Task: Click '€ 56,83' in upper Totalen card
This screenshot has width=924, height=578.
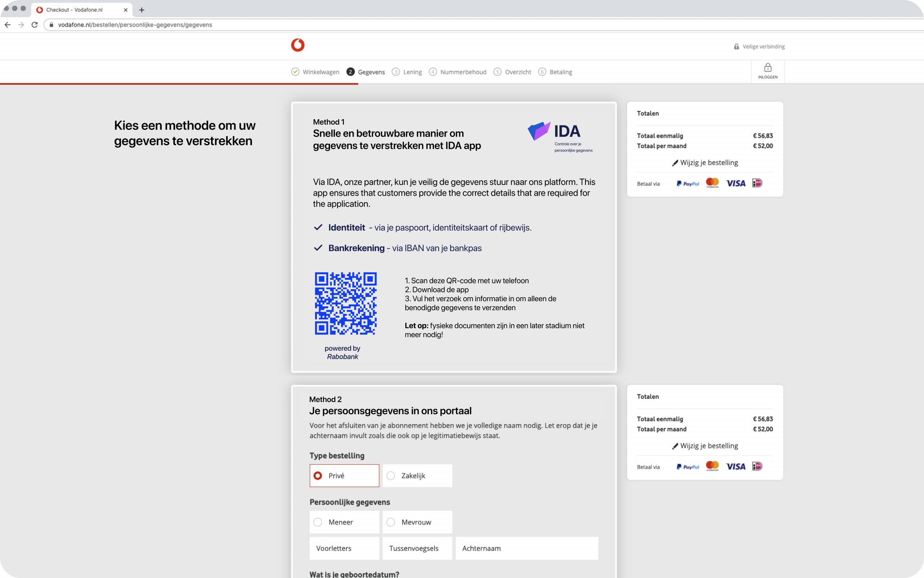Action: coord(763,136)
